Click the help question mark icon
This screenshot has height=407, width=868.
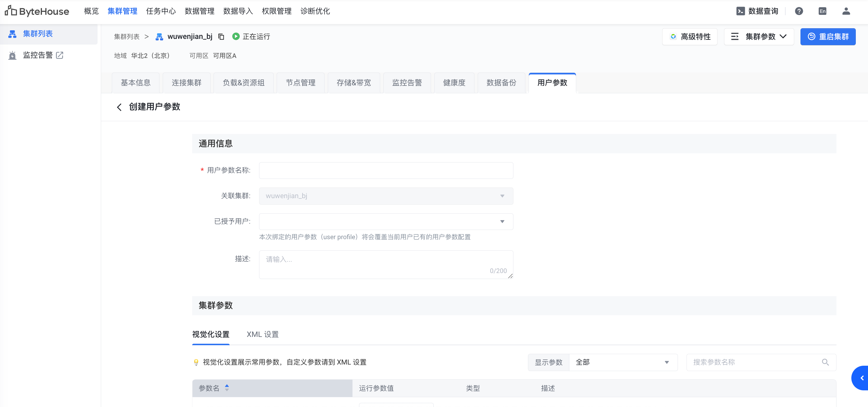(799, 11)
